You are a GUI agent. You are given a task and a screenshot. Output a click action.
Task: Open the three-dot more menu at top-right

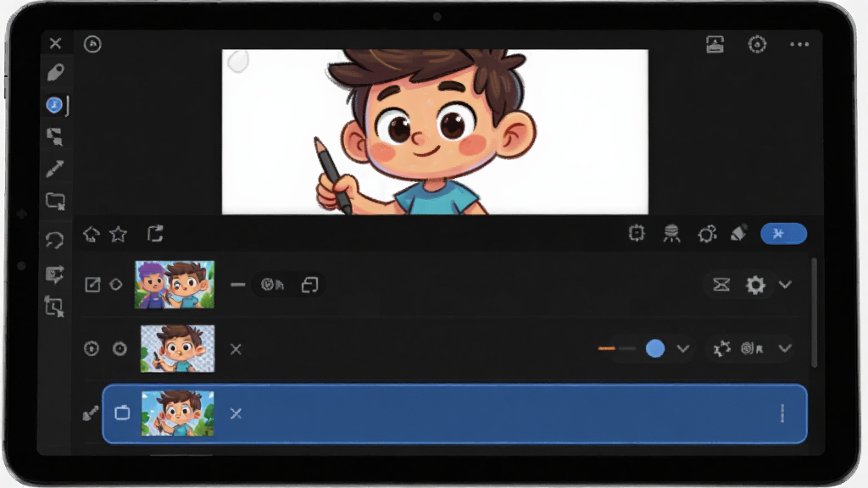click(799, 44)
